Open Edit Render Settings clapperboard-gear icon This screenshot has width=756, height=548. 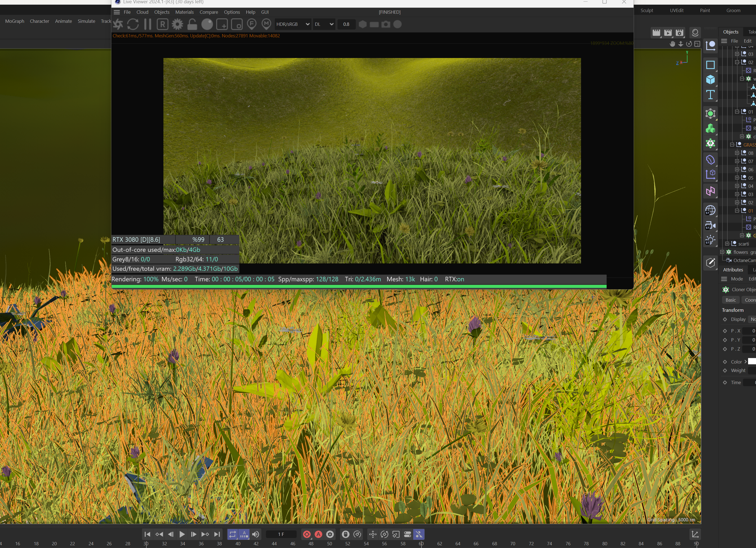(679, 33)
